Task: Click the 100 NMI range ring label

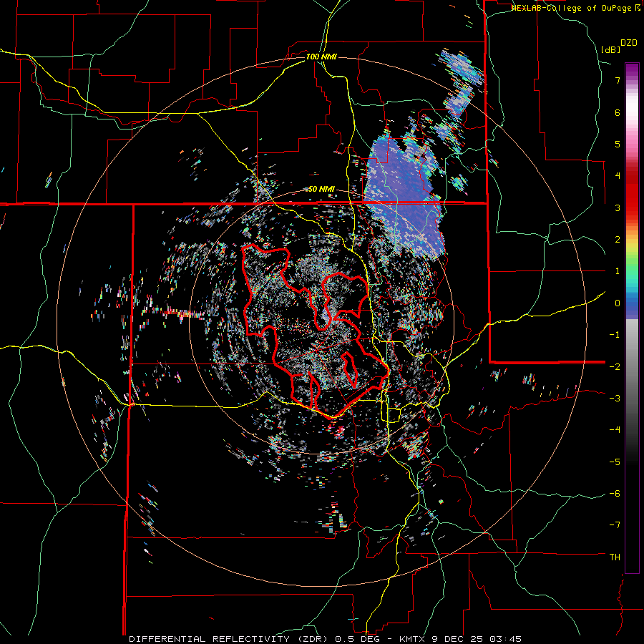Action: pyautogui.click(x=321, y=57)
